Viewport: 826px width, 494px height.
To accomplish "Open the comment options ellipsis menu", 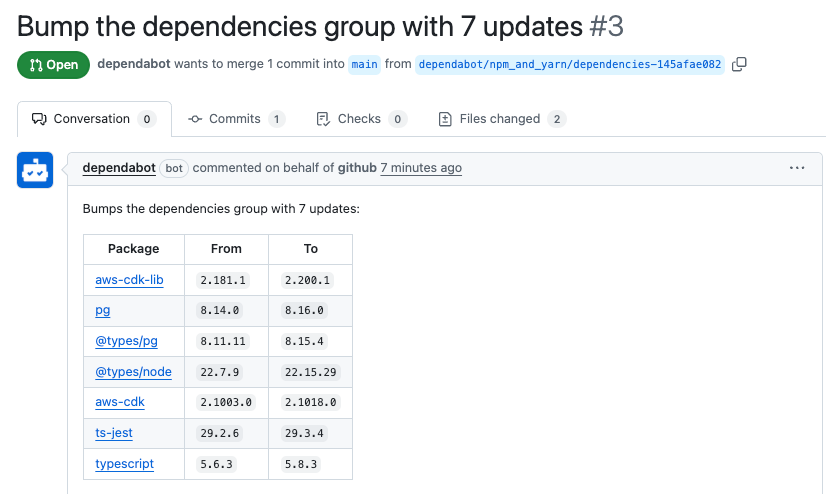I will click(x=796, y=168).
